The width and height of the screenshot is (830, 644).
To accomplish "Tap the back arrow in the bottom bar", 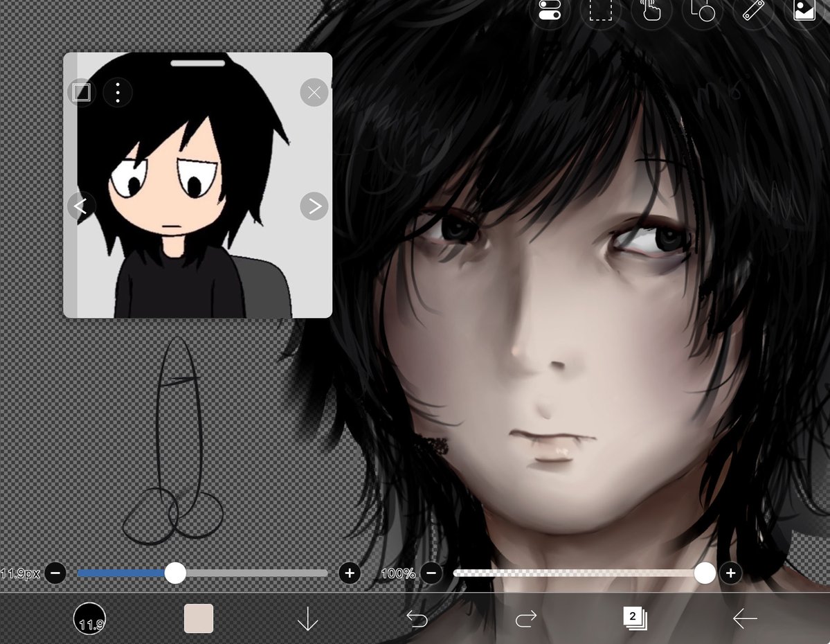I will (745, 618).
